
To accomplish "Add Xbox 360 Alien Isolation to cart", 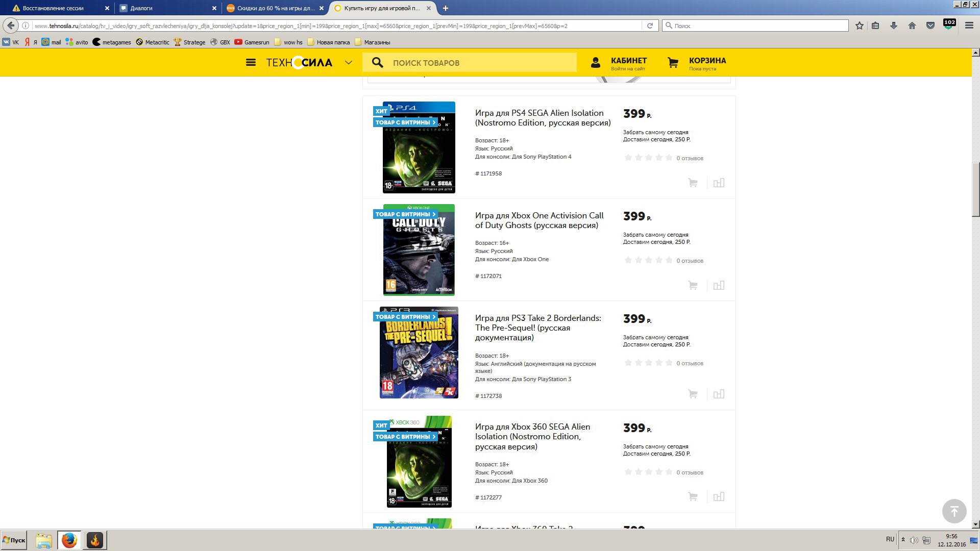I will tap(693, 496).
